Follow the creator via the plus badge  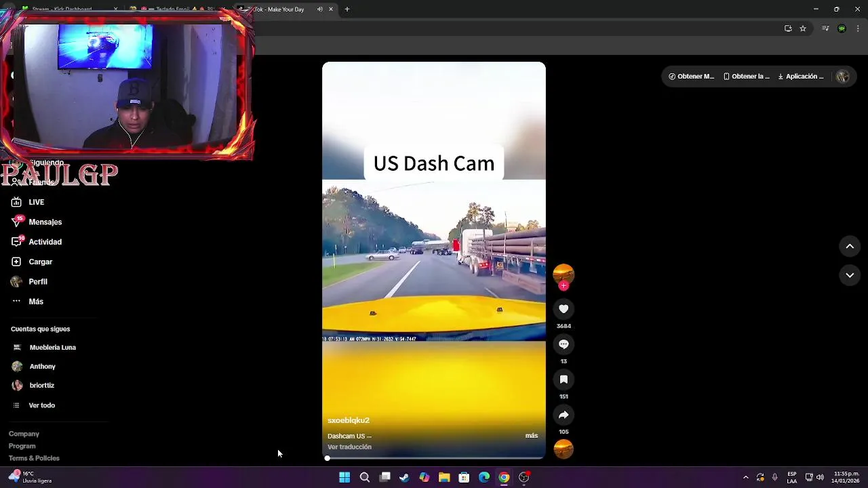click(x=564, y=286)
